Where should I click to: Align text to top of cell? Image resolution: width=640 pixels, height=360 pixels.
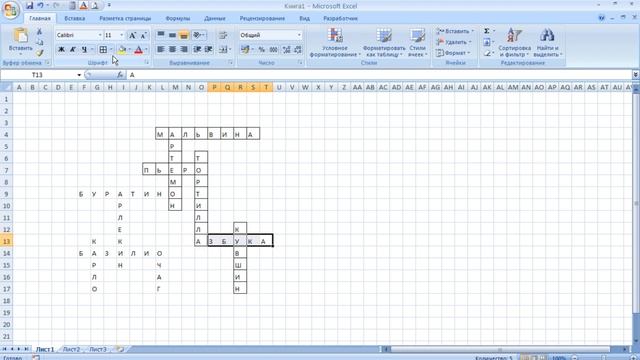pos(161,35)
